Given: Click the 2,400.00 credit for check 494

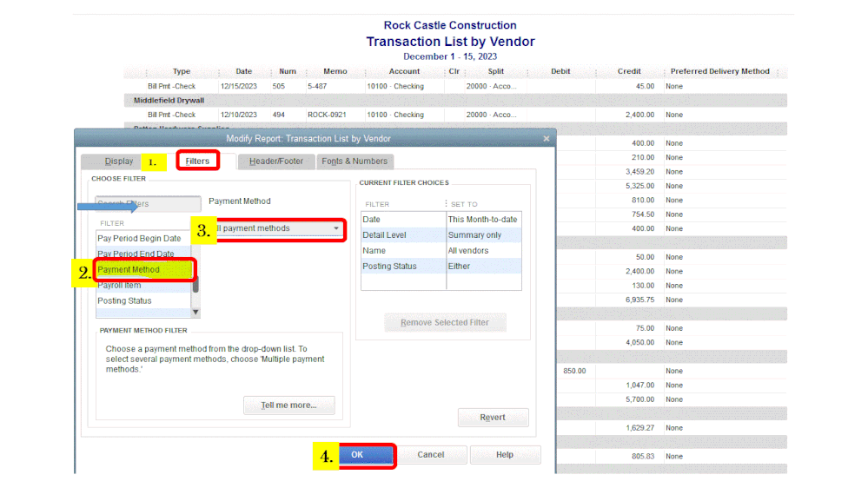Looking at the screenshot, I should 640,115.
